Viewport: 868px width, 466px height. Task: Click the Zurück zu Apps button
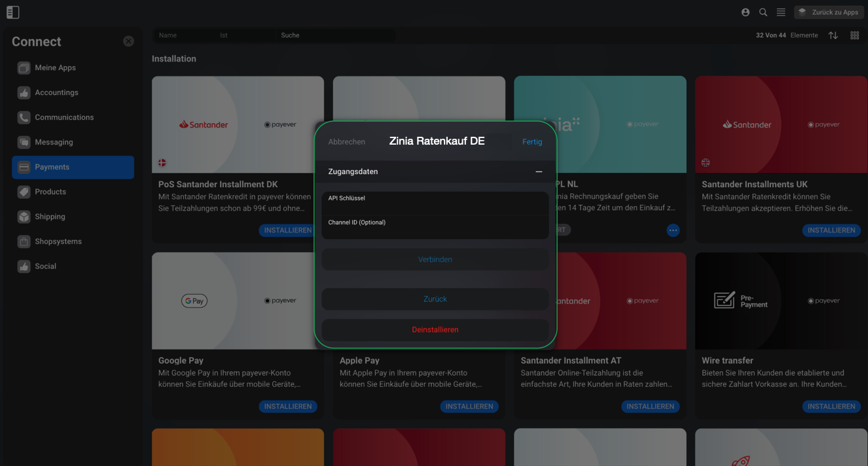click(x=829, y=12)
